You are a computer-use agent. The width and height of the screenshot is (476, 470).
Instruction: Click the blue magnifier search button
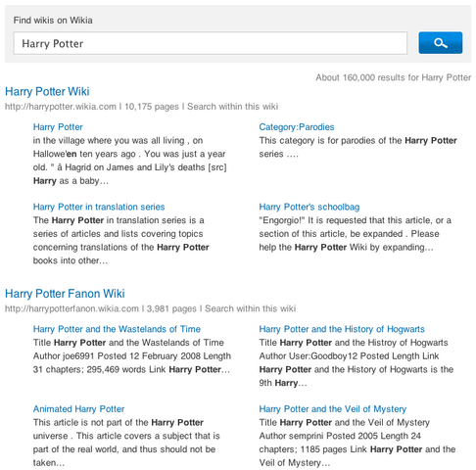(440, 43)
